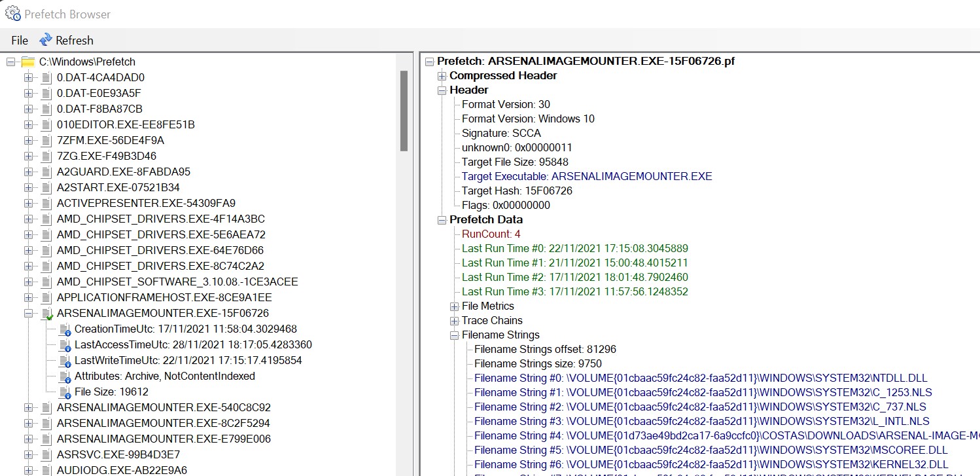
Task: Click file icon of ARSENALIMAGEMOUNTER.EXE-540C8C92
Action: coord(46,407)
